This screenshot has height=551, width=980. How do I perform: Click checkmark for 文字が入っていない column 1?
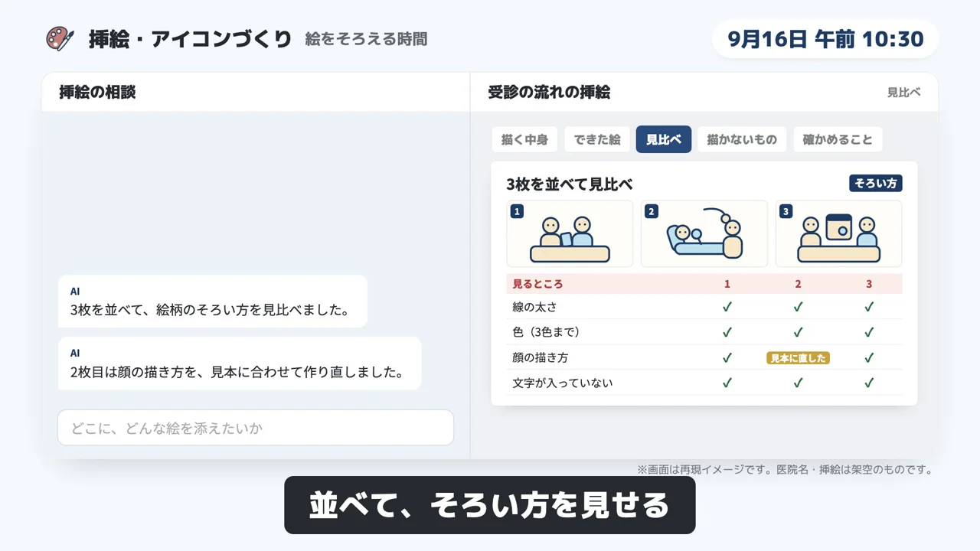[727, 383]
